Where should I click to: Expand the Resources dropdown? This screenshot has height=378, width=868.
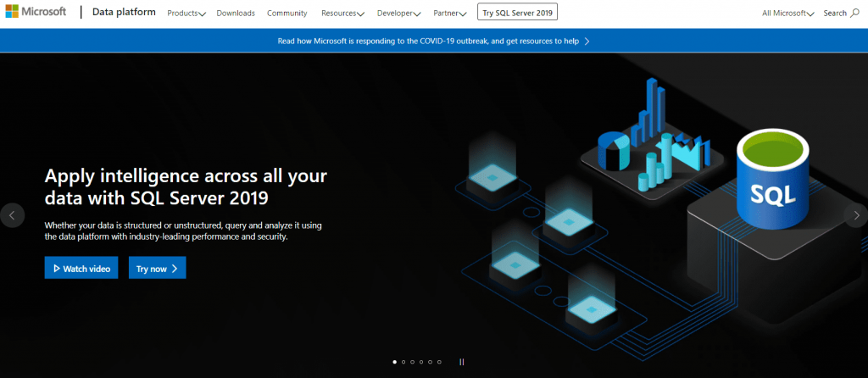point(342,14)
